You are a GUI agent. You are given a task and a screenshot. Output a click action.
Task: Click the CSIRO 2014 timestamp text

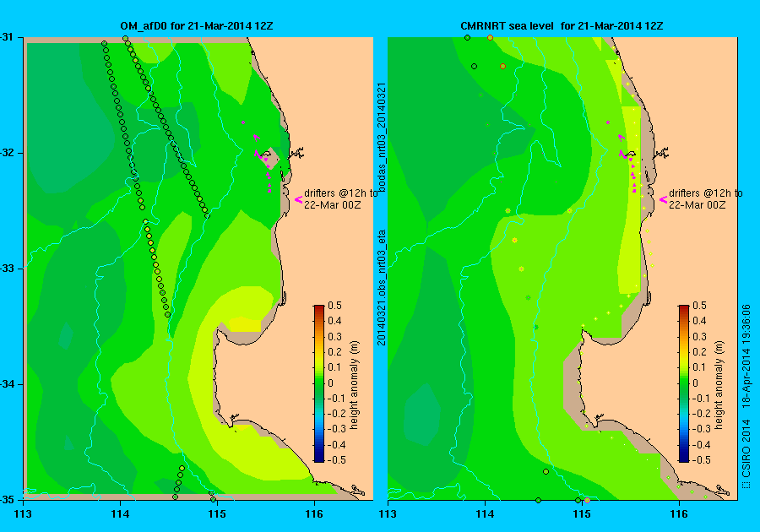[x=746, y=396]
